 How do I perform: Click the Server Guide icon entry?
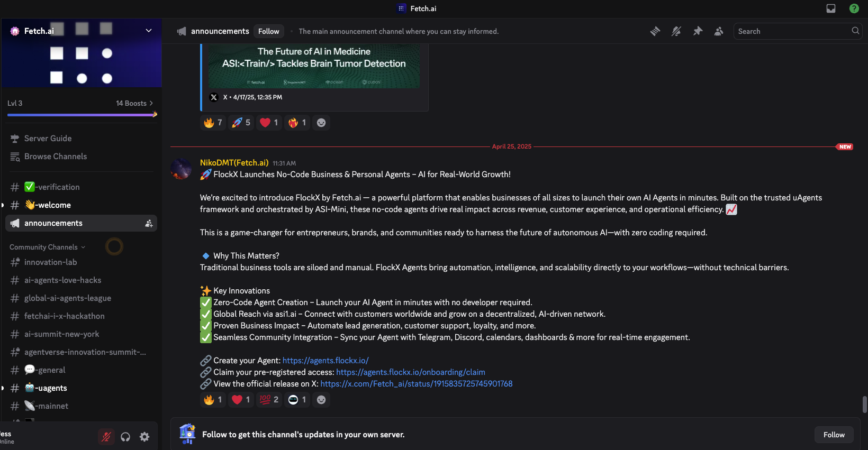point(14,138)
